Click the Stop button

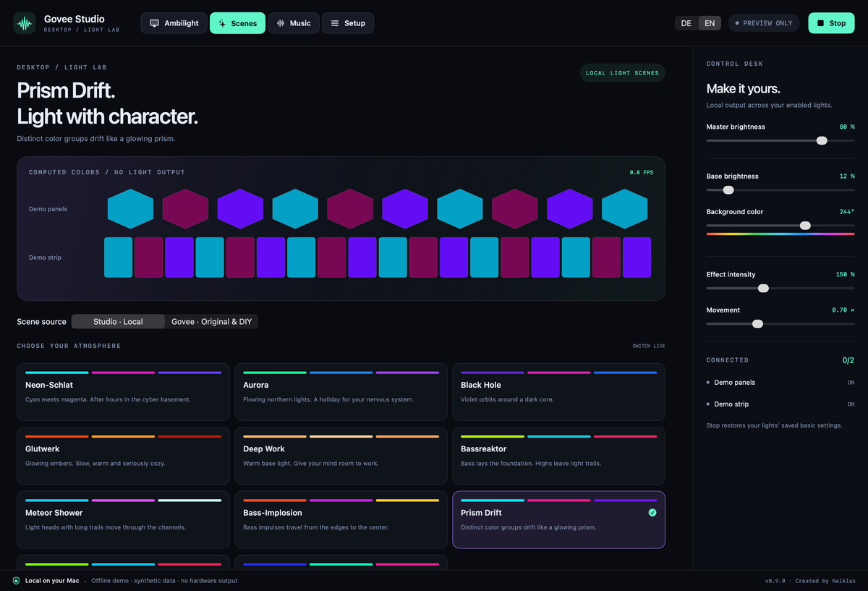coord(831,23)
